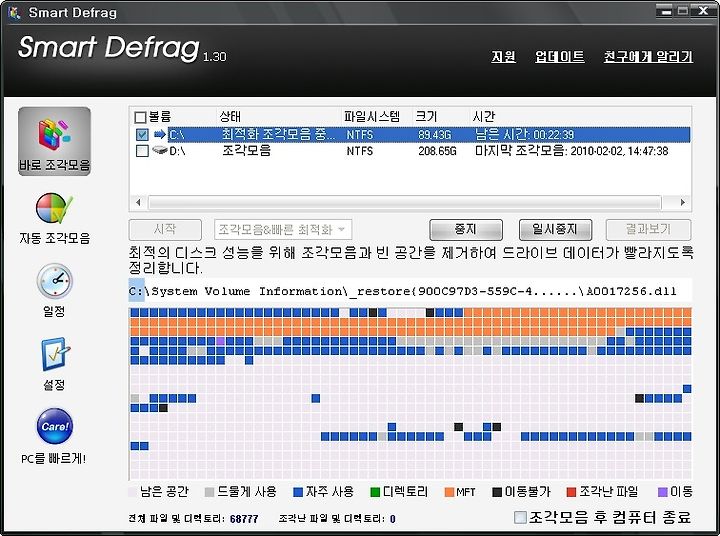Click the purple block in disk map
The height and width of the screenshot is (536, 720).
coord(220,341)
